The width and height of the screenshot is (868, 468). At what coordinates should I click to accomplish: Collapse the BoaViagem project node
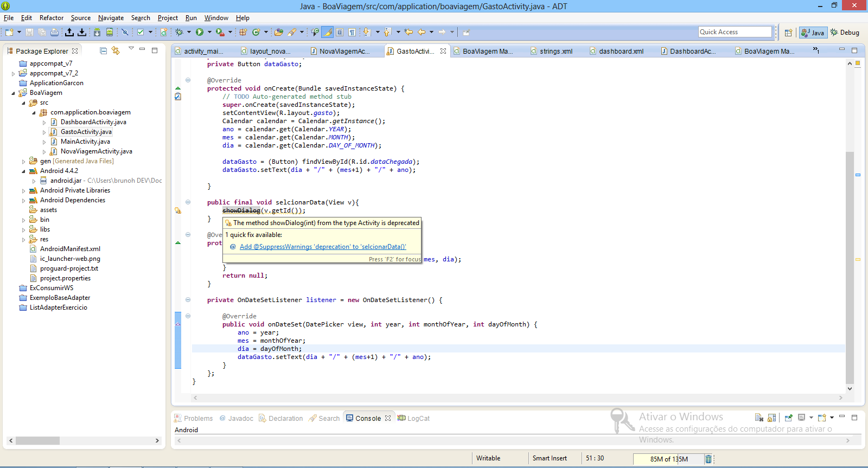click(x=14, y=93)
